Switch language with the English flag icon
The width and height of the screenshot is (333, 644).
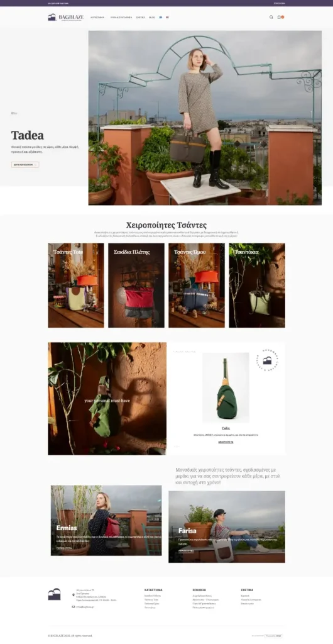tap(167, 17)
